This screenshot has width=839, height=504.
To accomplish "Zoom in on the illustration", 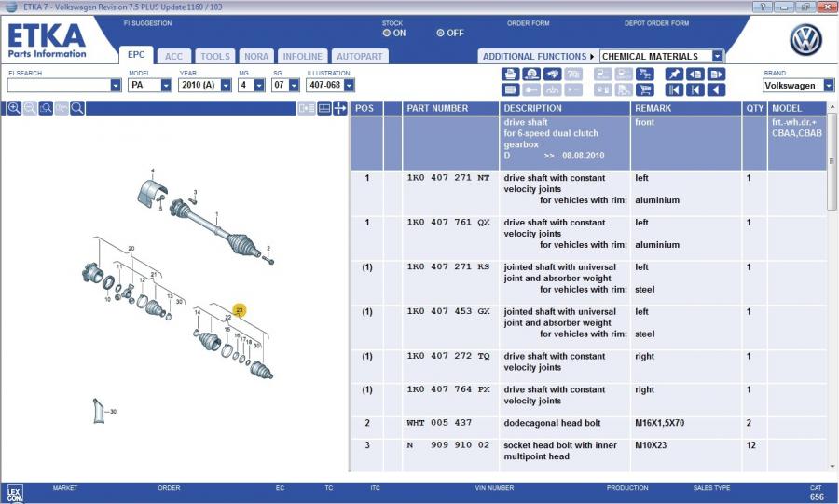I will (14, 108).
